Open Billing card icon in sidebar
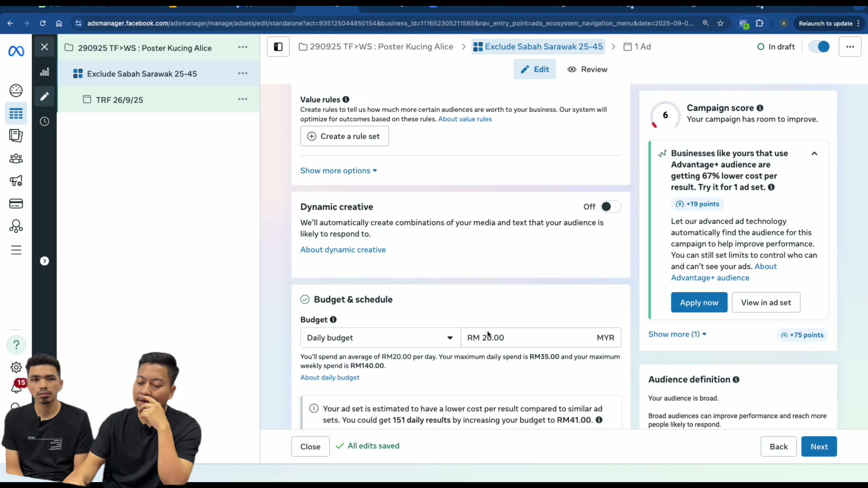The width and height of the screenshot is (868, 488). click(x=16, y=203)
